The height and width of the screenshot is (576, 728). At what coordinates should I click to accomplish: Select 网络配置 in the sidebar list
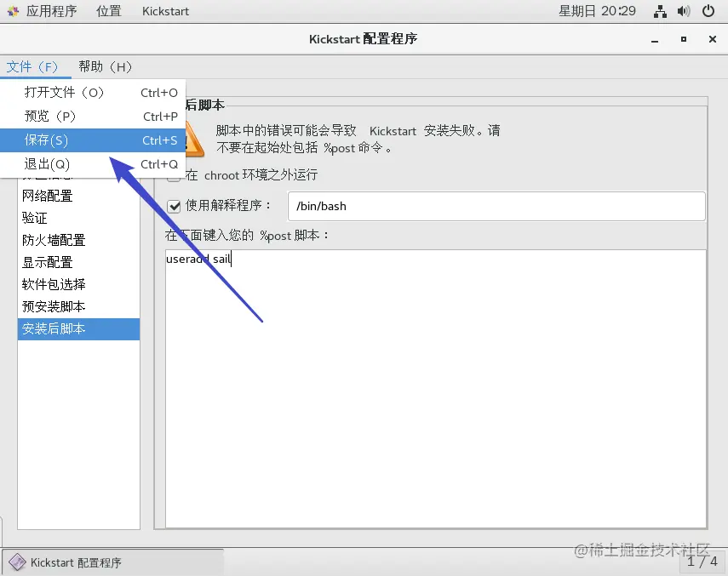(78, 196)
